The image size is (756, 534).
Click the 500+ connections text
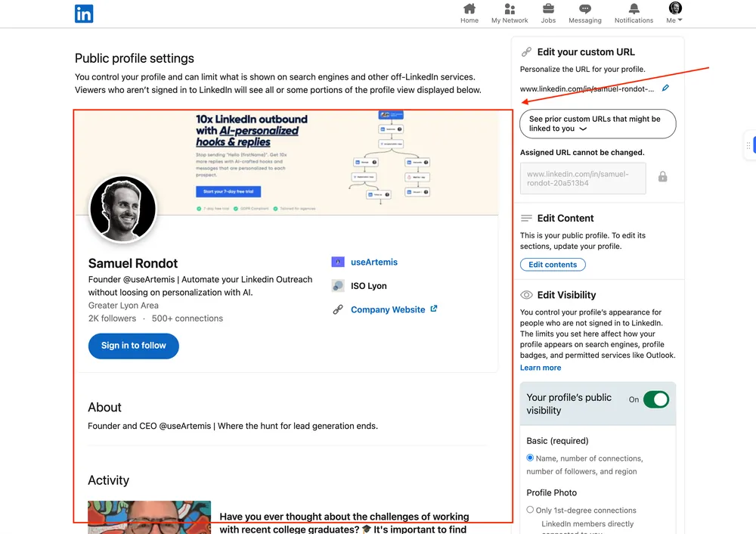tap(187, 318)
